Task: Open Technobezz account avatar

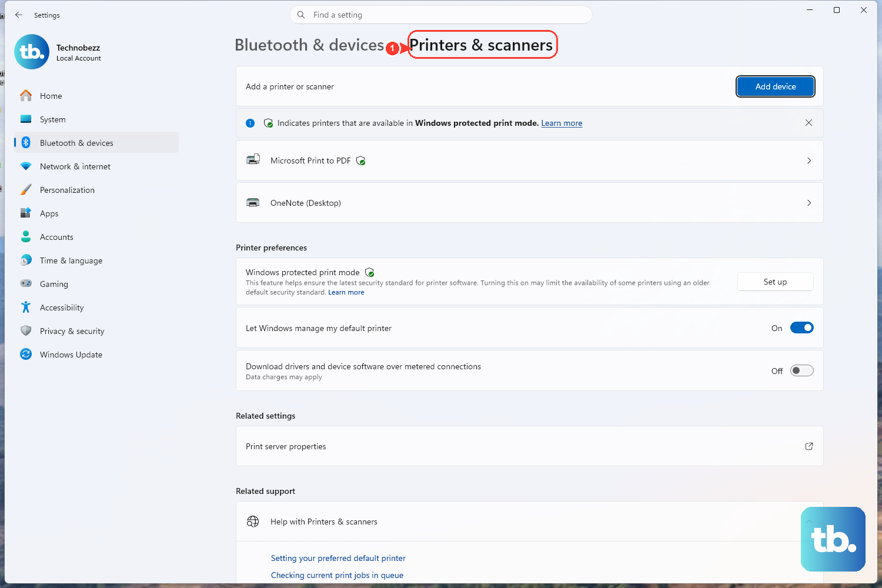Action: coord(32,52)
